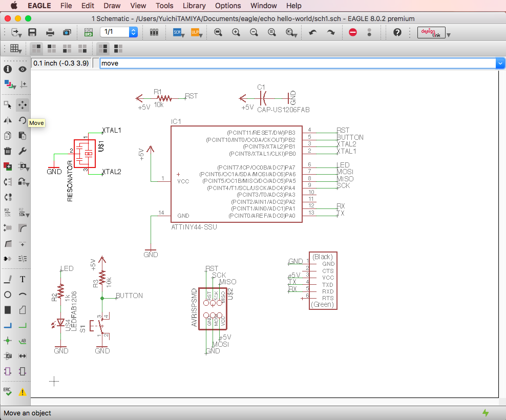Select the net Label tool
The image size is (506, 420).
(22, 341)
